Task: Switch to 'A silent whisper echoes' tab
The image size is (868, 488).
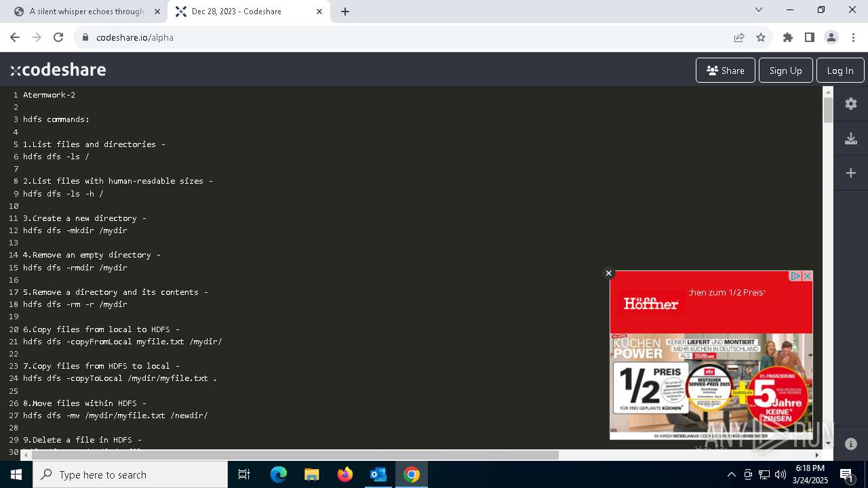Action: coord(86,12)
